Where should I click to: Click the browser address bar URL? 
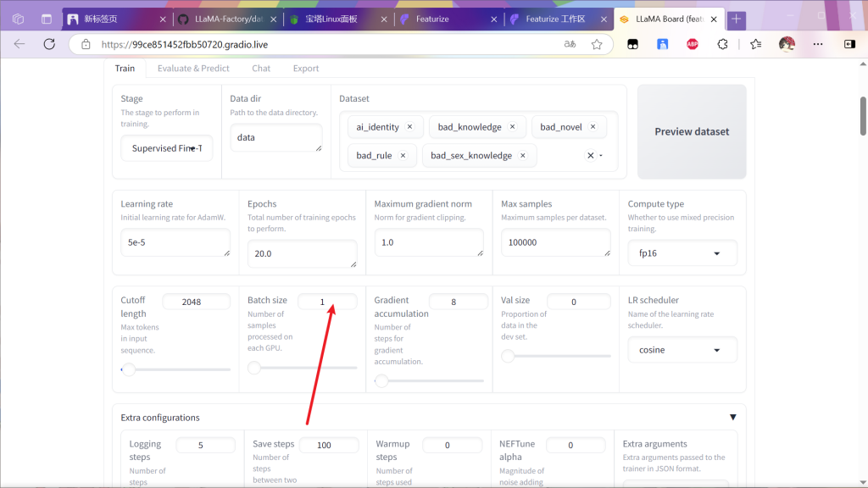(185, 44)
